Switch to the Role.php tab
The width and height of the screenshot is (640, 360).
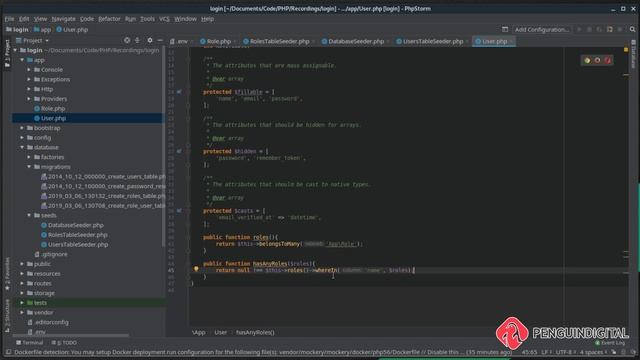pos(218,41)
